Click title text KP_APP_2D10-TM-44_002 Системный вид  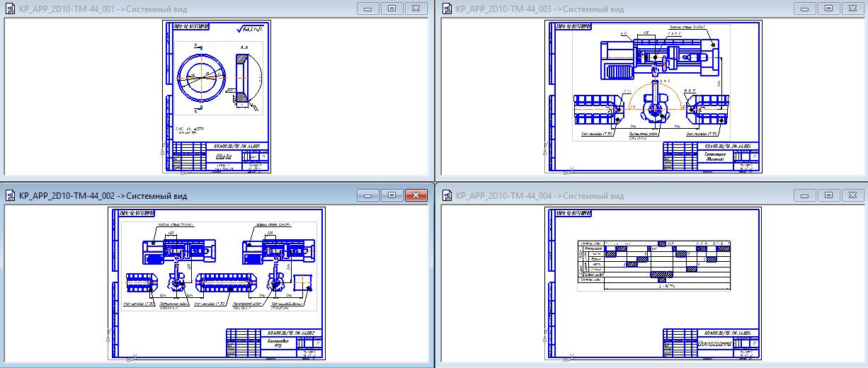(x=103, y=196)
